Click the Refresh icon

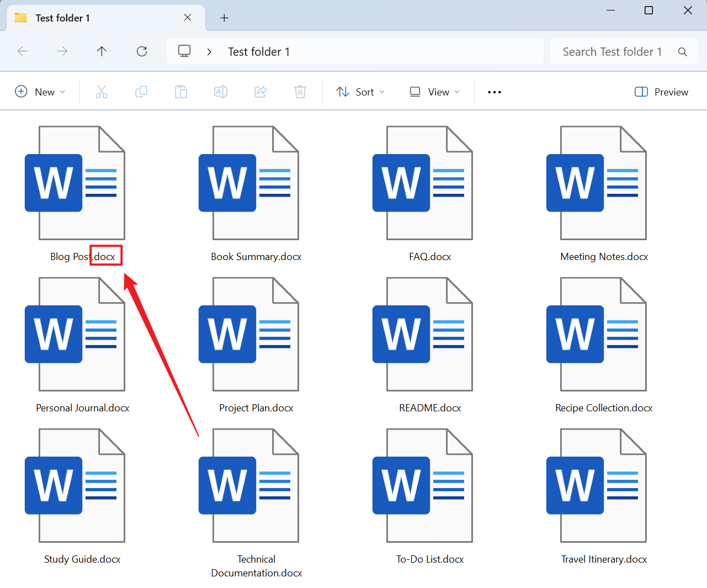[142, 51]
